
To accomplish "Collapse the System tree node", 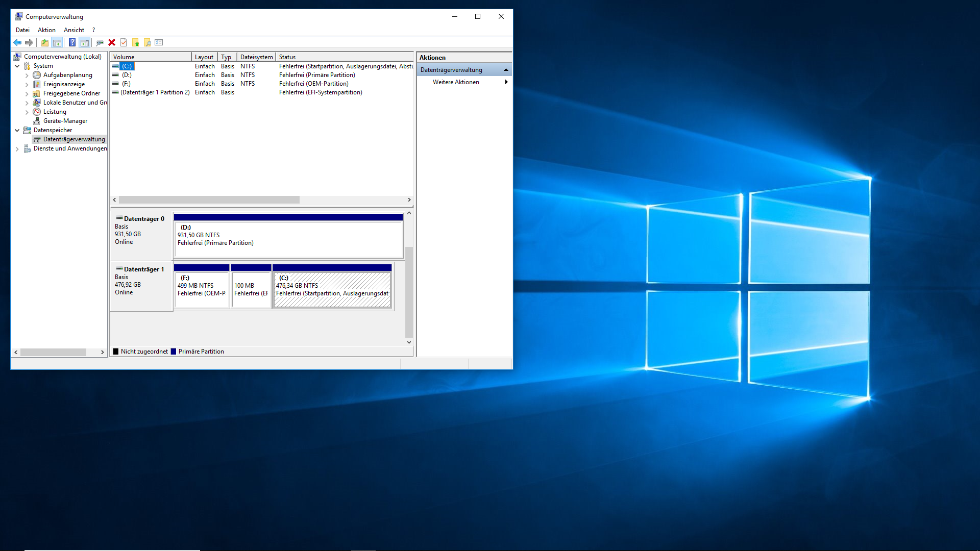I will point(17,66).
